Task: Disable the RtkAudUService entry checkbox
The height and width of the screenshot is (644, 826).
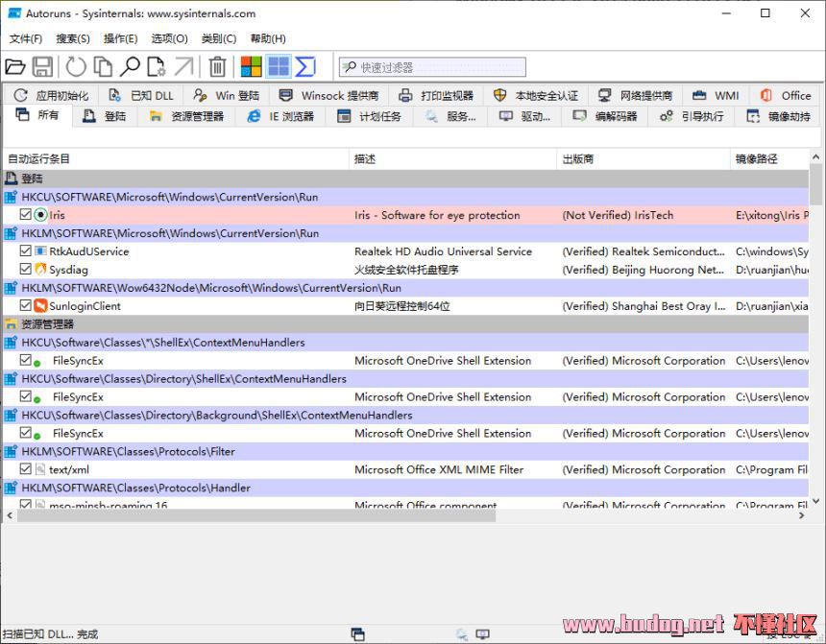Action: 26,251
